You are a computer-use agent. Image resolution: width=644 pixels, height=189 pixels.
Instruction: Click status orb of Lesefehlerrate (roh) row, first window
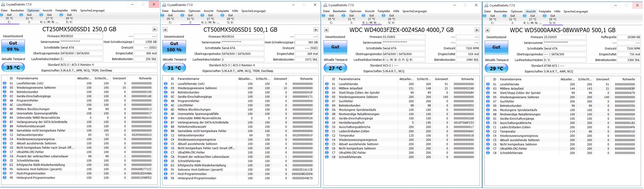(x=5, y=83)
